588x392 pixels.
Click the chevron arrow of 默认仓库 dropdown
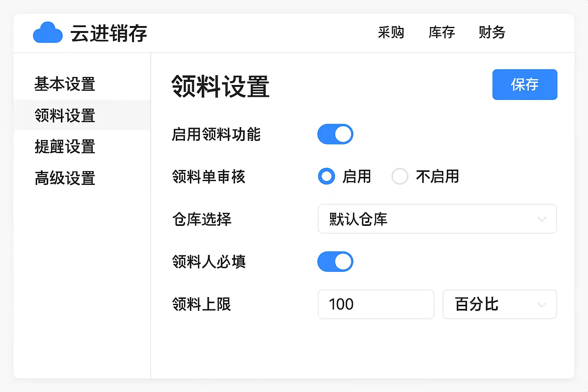click(x=542, y=219)
